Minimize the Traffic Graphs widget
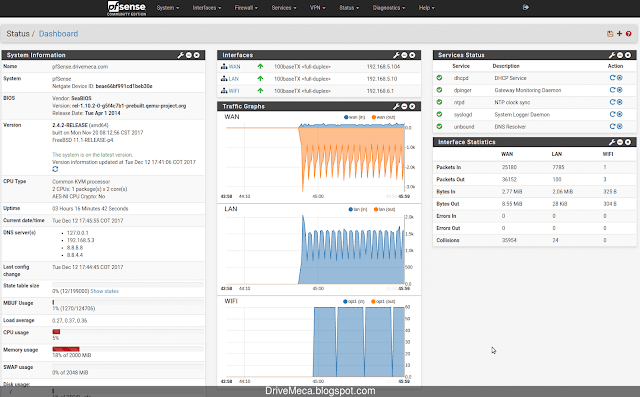The height and width of the screenshot is (397, 640). click(404, 106)
